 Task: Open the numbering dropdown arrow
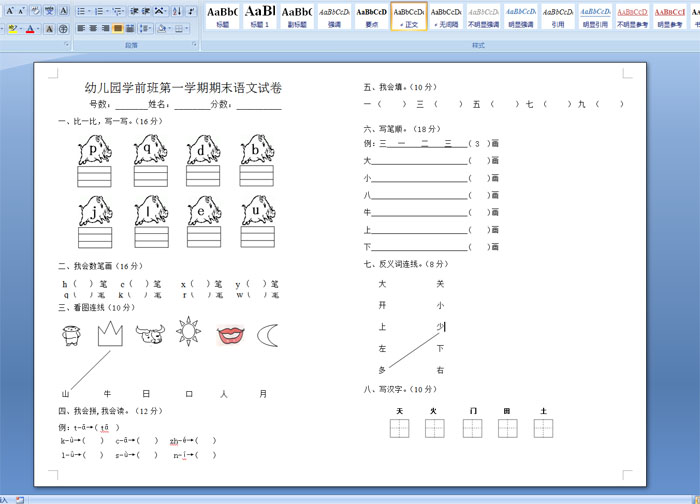pos(107,11)
